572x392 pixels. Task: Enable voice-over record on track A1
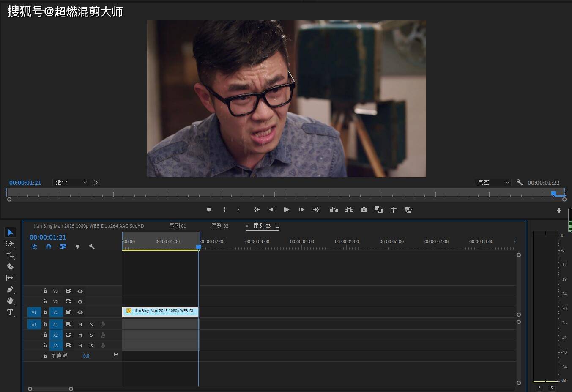pos(103,324)
